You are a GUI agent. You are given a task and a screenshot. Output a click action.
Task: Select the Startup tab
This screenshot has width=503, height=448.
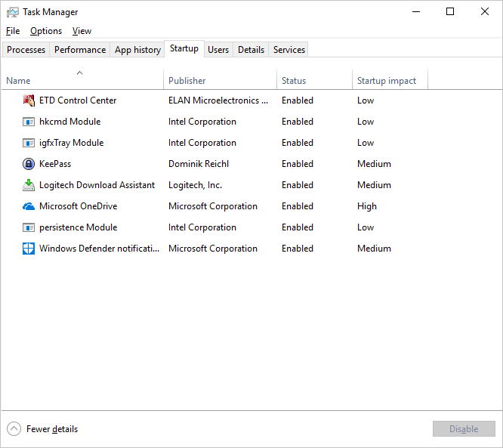point(184,49)
